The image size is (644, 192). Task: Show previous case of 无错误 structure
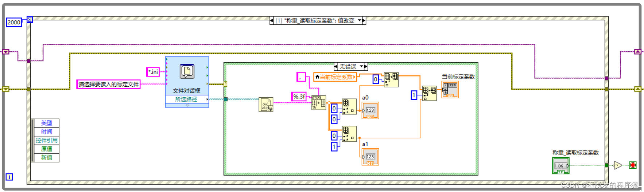336,66
